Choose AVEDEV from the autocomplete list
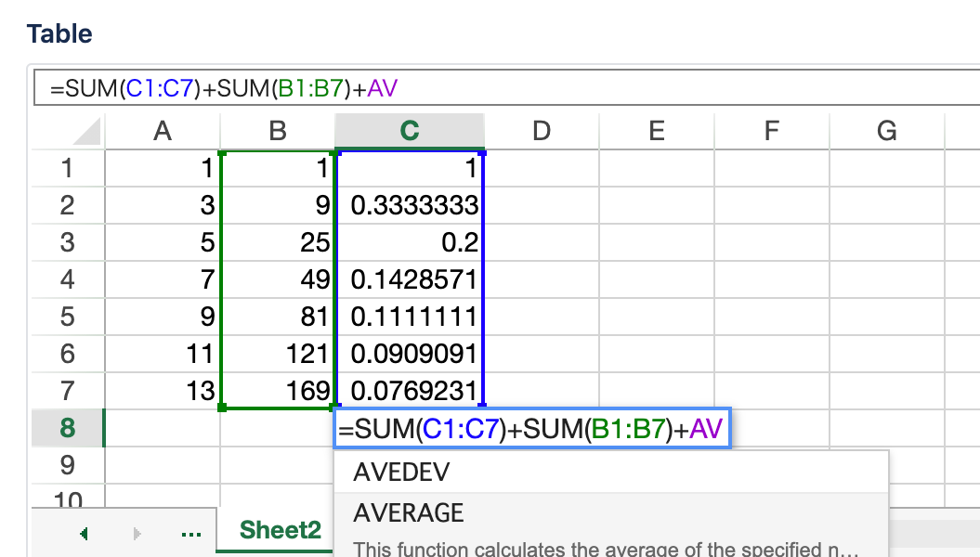980x557 pixels. [x=401, y=473]
